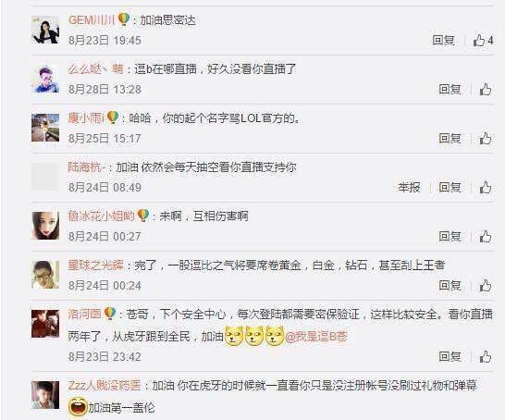Reply to 洛河图's comment from 8月23日 23:42

click(x=450, y=356)
